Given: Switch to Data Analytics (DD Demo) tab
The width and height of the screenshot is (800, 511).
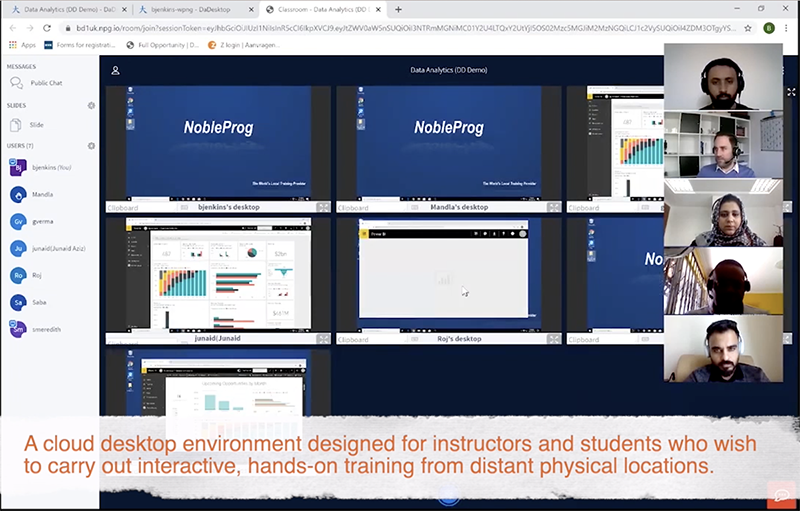Looking at the screenshot, I should tap(69, 9).
